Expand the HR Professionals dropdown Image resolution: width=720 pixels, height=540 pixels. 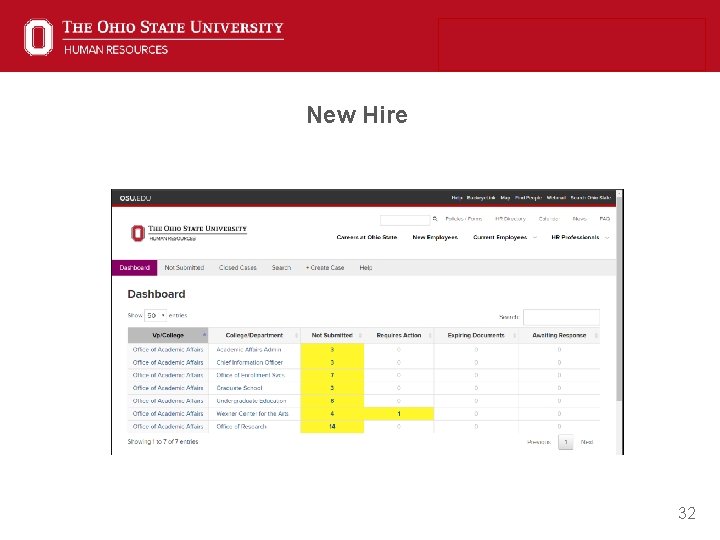[x=580, y=237]
